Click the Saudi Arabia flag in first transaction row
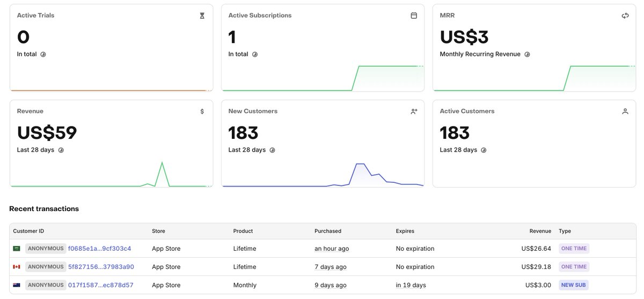Viewport: 644px width, 299px height. [x=17, y=249]
